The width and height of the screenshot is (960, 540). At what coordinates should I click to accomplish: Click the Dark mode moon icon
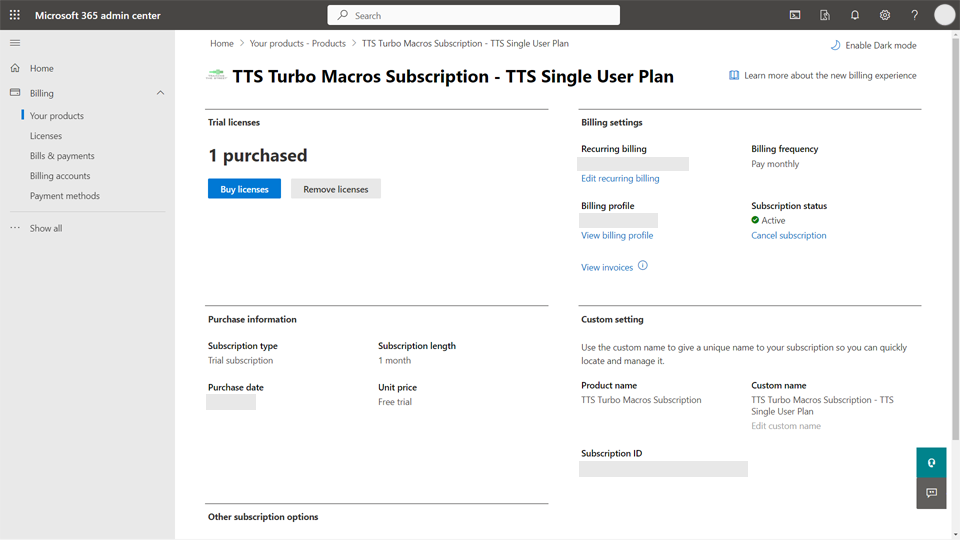click(x=835, y=45)
